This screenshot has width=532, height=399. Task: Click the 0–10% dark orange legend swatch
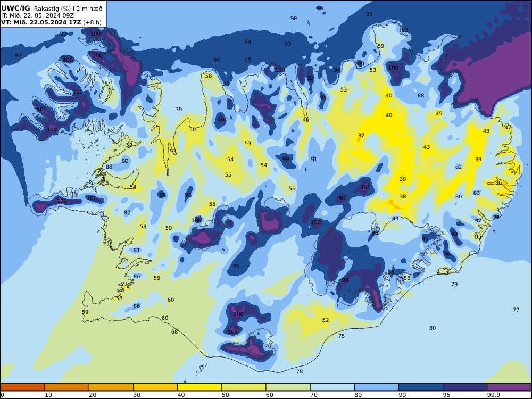(x=22, y=387)
